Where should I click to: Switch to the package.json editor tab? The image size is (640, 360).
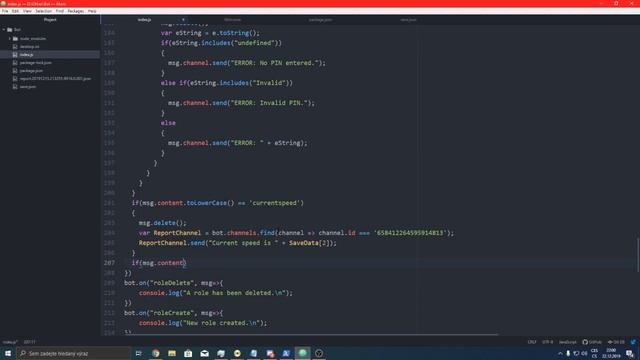pyautogui.click(x=320, y=20)
